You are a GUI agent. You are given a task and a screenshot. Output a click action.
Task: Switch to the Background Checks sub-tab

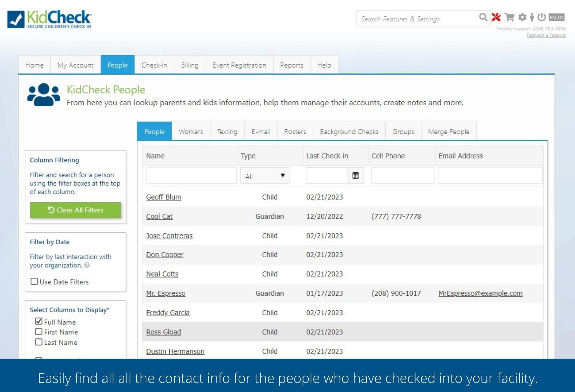pyautogui.click(x=349, y=131)
